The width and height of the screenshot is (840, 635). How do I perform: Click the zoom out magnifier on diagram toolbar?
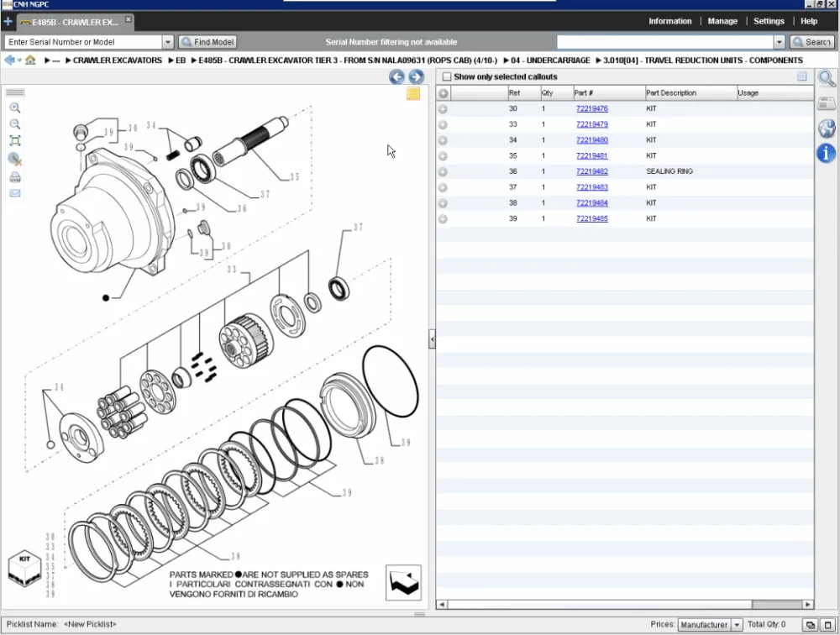pos(15,124)
